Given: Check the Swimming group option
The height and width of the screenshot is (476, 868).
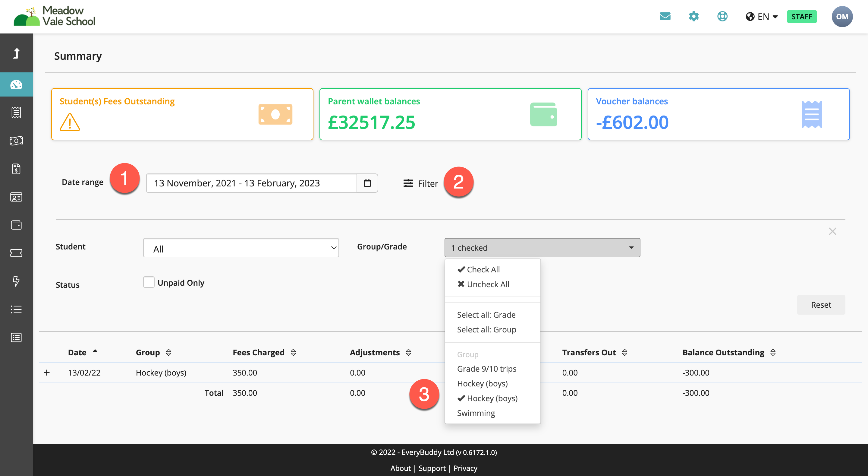Looking at the screenshot, I should pyautogui.click(x=476, y=413).
